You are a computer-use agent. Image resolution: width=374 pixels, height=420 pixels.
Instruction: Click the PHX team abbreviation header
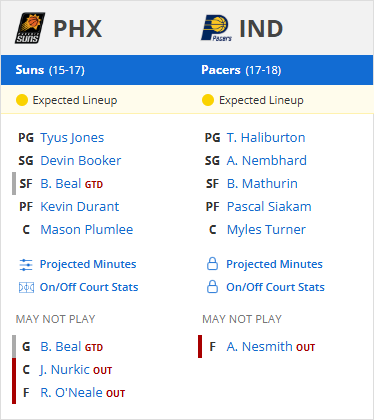(x=78, y=29)
